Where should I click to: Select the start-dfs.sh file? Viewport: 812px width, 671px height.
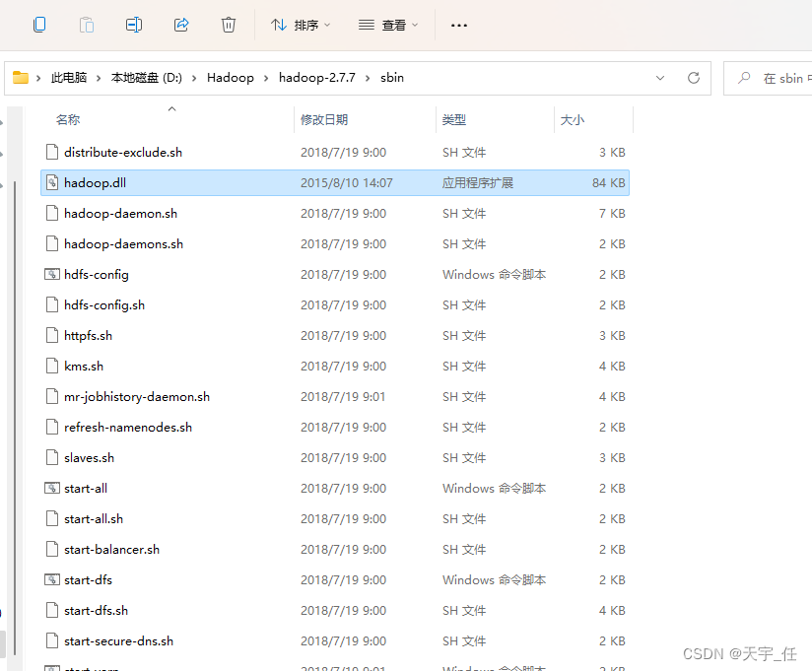[x=96, y=611]
